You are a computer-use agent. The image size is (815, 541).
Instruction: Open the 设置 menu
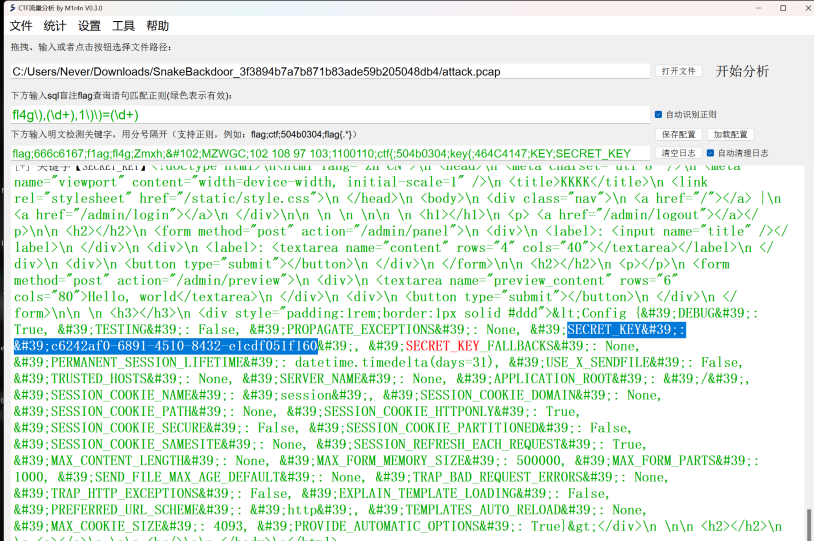[x=89, y=26]
